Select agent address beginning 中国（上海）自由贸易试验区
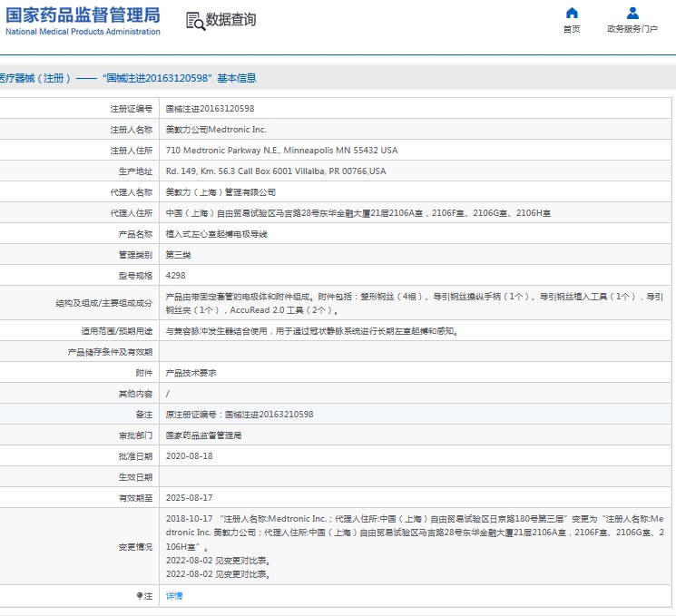676x616 pixels. 358,213
